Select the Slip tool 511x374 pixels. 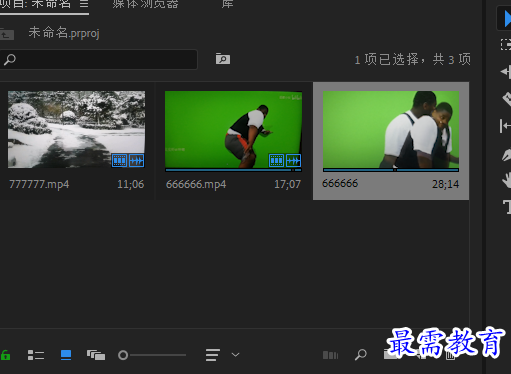point(505,126)
